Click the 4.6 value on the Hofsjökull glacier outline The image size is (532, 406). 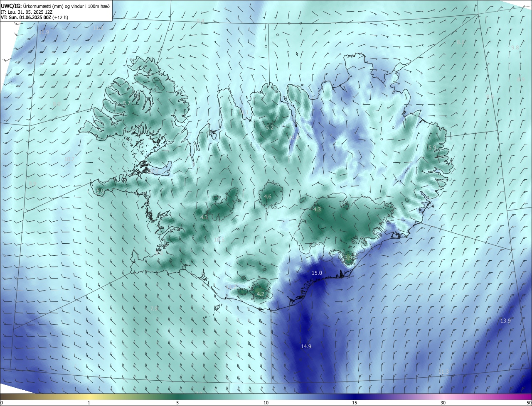pos(268,196)
